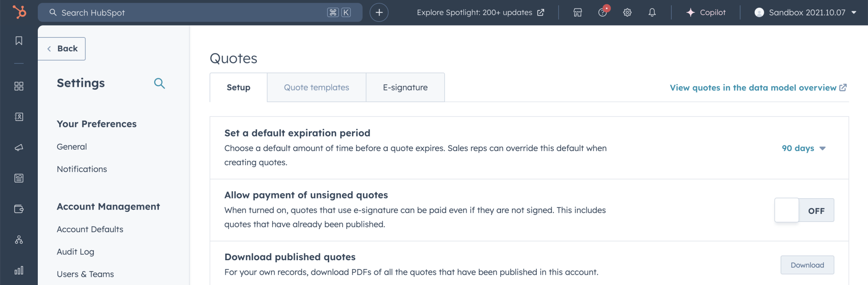868x285 pixels.
Task: Click the Download published quotes button
Action: point(807,265)
